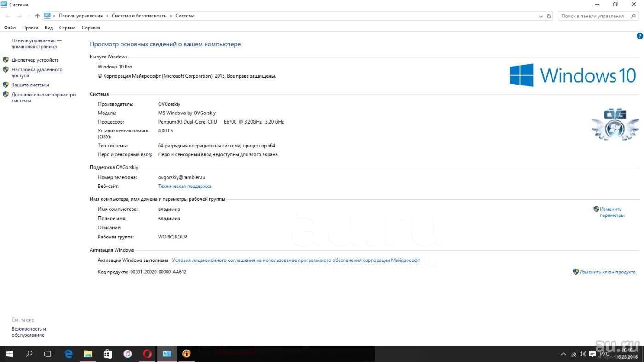Open the Windows Start menu
Screen dimensions: 644x362
pyautogui.click(x=9, y=354)
